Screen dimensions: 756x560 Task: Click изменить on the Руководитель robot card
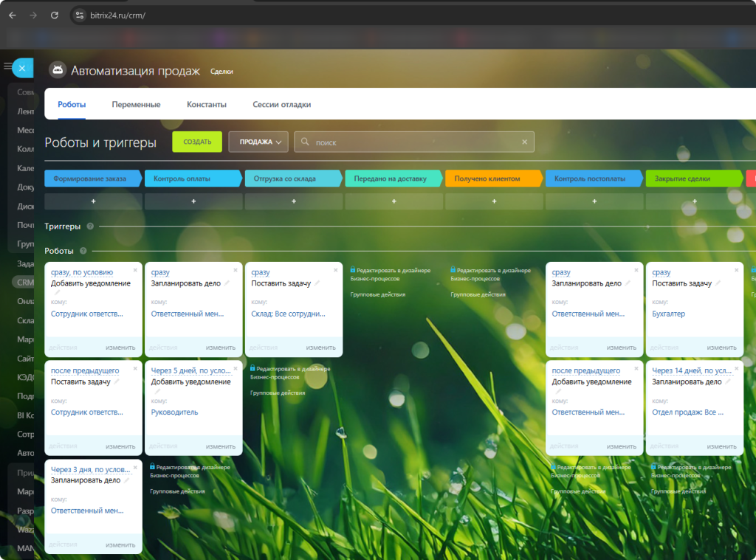(220, 446)
